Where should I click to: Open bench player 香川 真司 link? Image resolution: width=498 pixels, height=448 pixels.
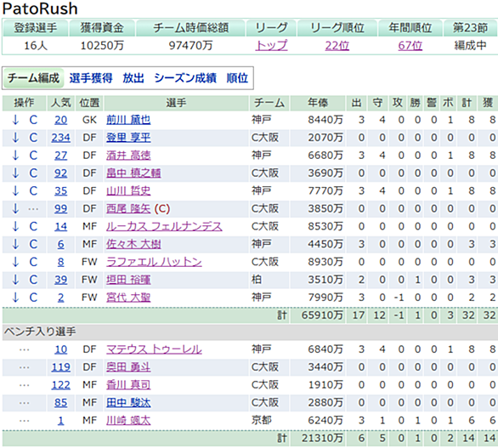tap(128, 385)
